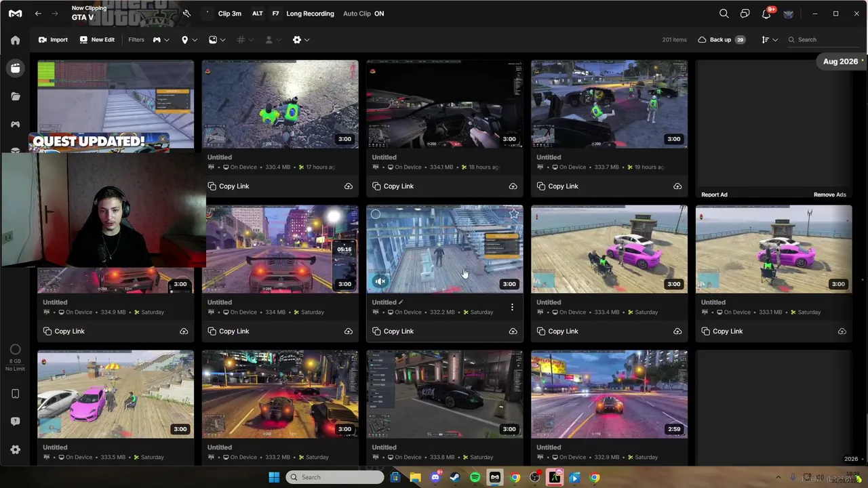Rename the 332.2 MB clip with the pencil
Viewport: 868px width, 488px height.
click(x=401, y=302)
